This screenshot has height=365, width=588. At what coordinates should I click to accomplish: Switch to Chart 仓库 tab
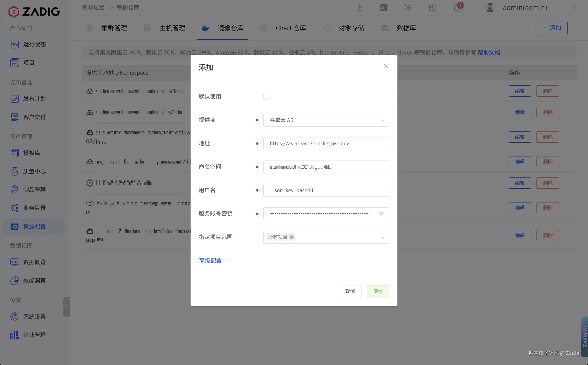291,28
